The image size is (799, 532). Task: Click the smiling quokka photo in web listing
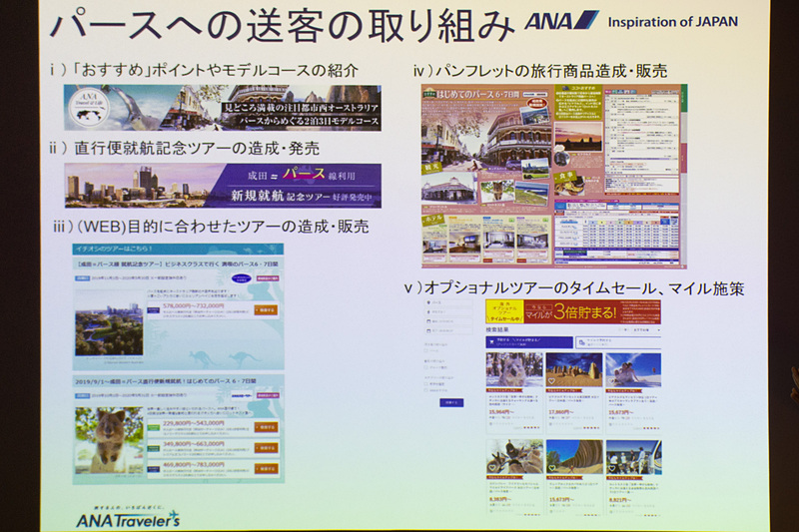[x=109, y=440]
